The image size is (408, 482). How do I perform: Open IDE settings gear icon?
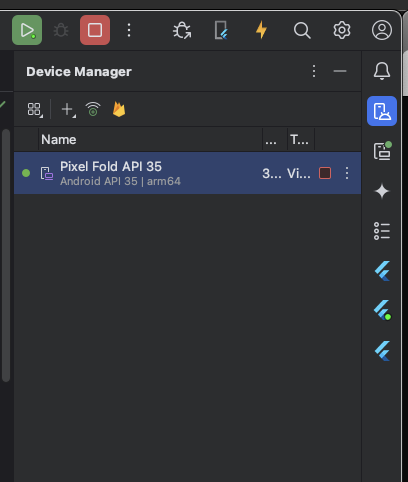pyautogui.click(x=342, y=30)
